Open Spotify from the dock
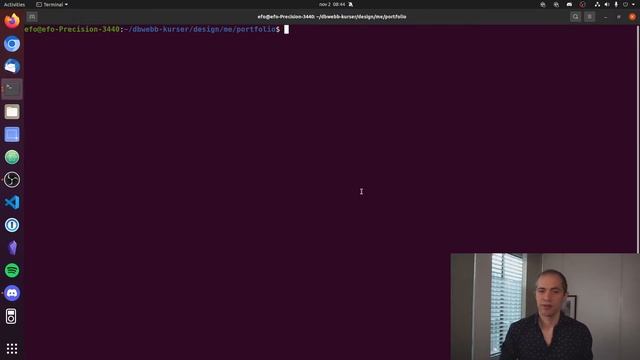Screen dimensions: 640x360 click(x=12, y=270)
